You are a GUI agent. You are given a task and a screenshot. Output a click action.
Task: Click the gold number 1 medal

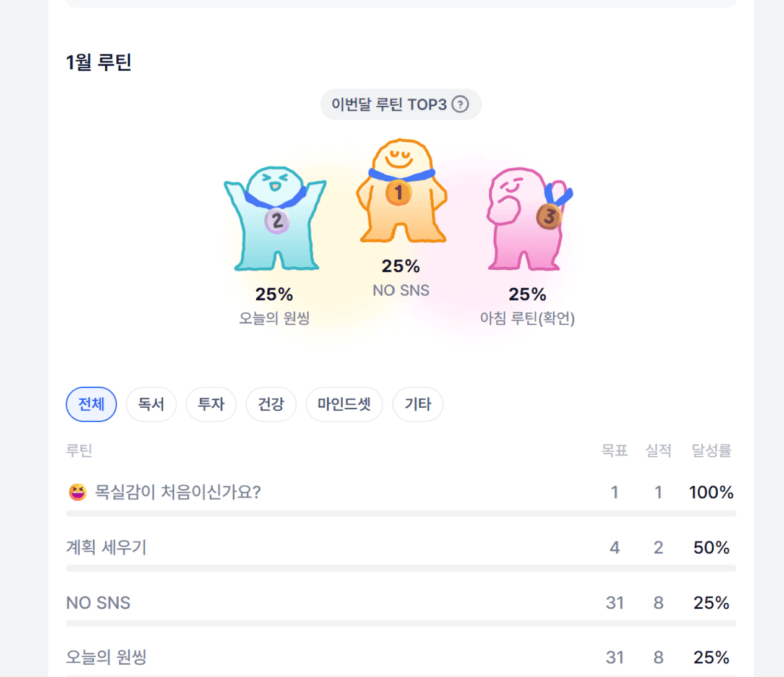(x=398, y=193)
